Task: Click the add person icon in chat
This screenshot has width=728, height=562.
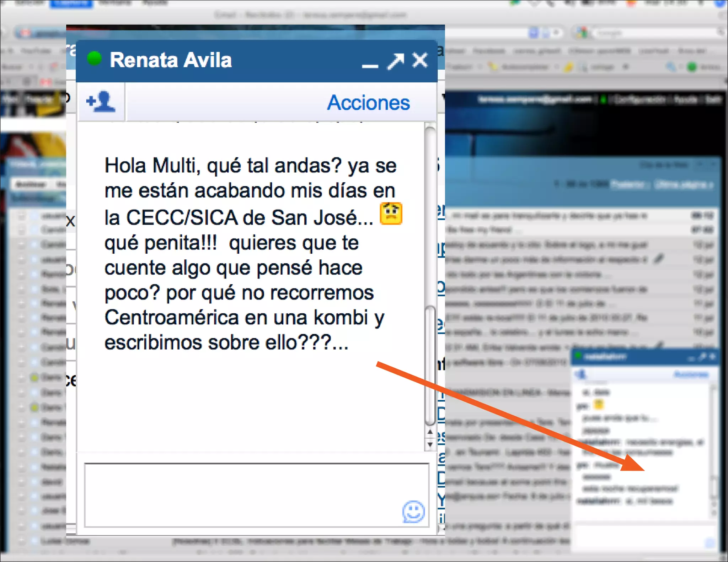Action: (x=101, y=102)
